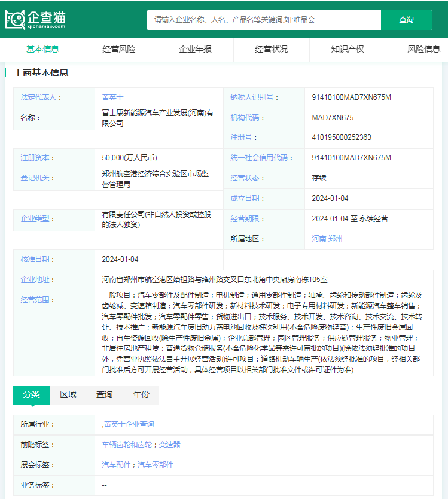Click the 企业地址 label link
This screenshot has height=499, width=448.
coord(35,280)
